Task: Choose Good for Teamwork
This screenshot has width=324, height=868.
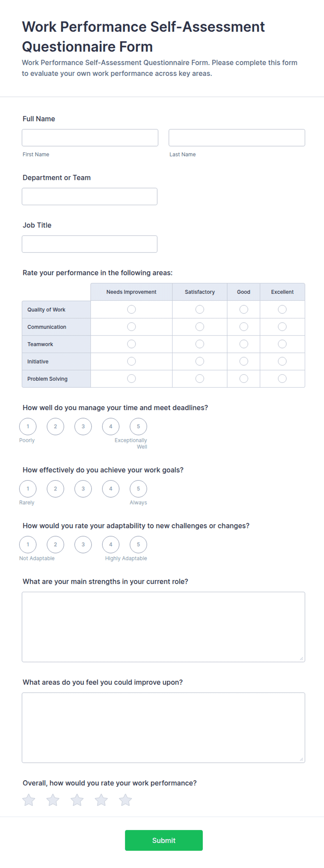Action: 244,344
